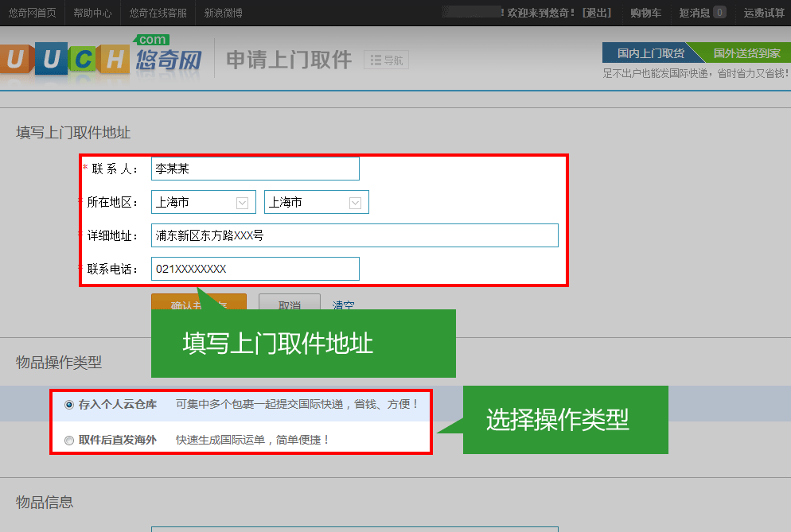The image size is (791, 532).
Task: Select 存入个人云仓库 radio option
Action: tap(69, 405)
